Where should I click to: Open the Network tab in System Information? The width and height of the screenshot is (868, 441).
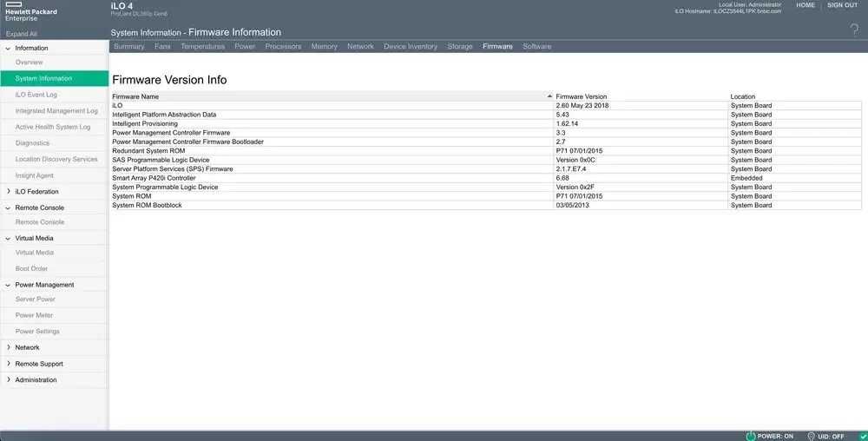click(360, 47)
